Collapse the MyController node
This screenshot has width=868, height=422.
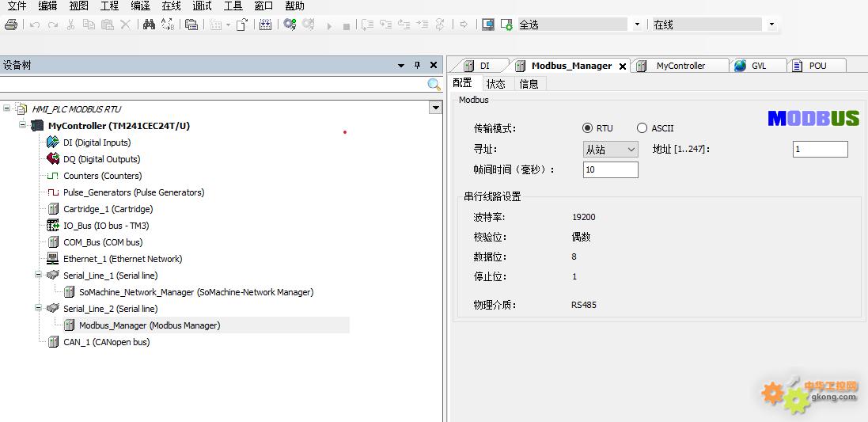coord(22,124)
